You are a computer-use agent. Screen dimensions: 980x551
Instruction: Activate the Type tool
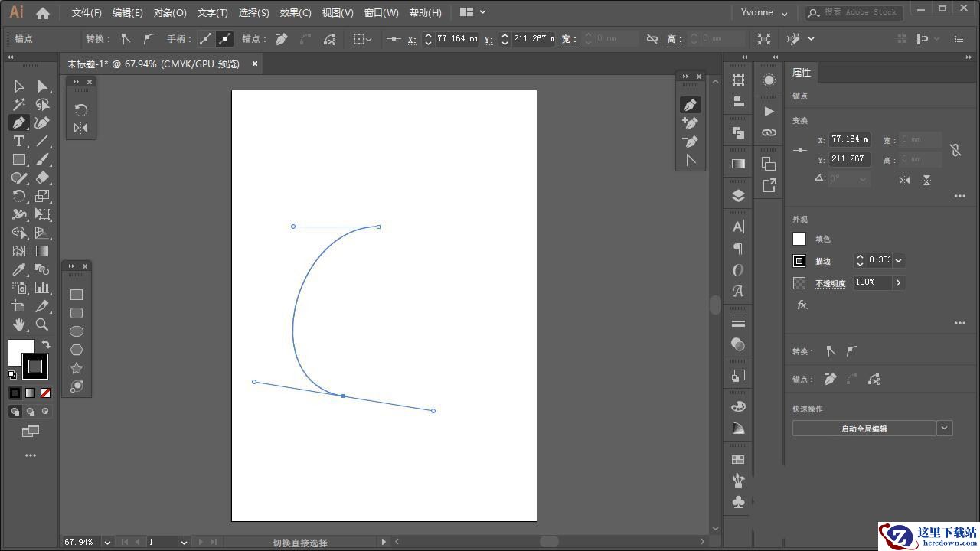coord(19,142)
